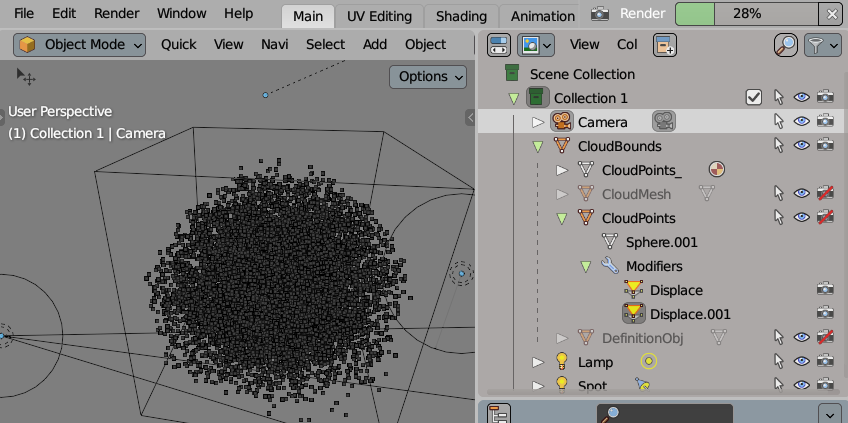This screenshot has width=848, height=423.
Task: Click the Lamp light bulb icon
Action: click(561, 362)
